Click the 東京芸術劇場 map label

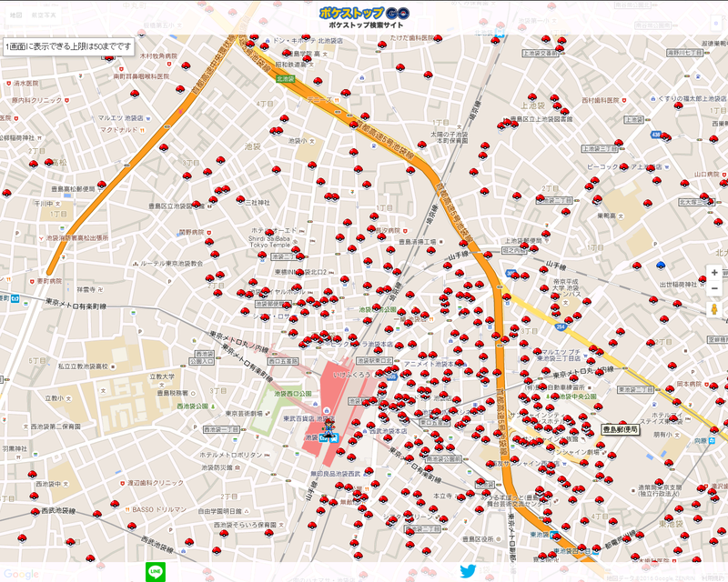click(x=244, y=413)
